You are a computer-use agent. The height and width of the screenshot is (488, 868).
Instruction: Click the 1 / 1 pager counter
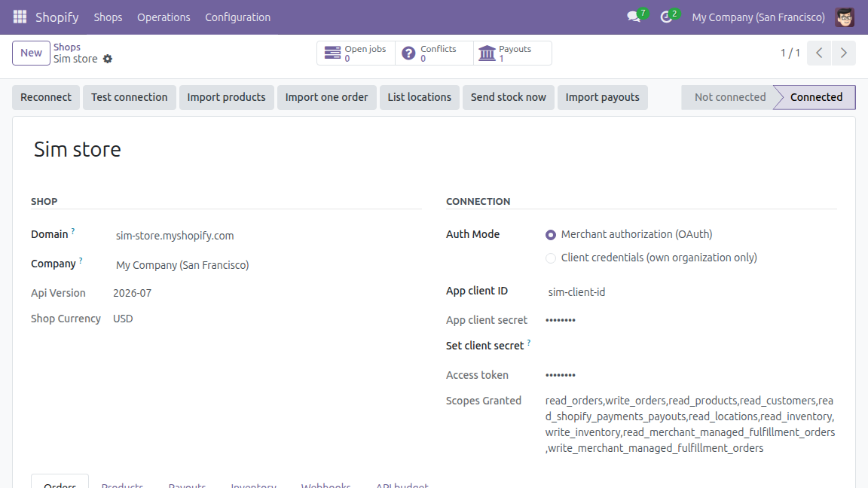tap(790, 53)
